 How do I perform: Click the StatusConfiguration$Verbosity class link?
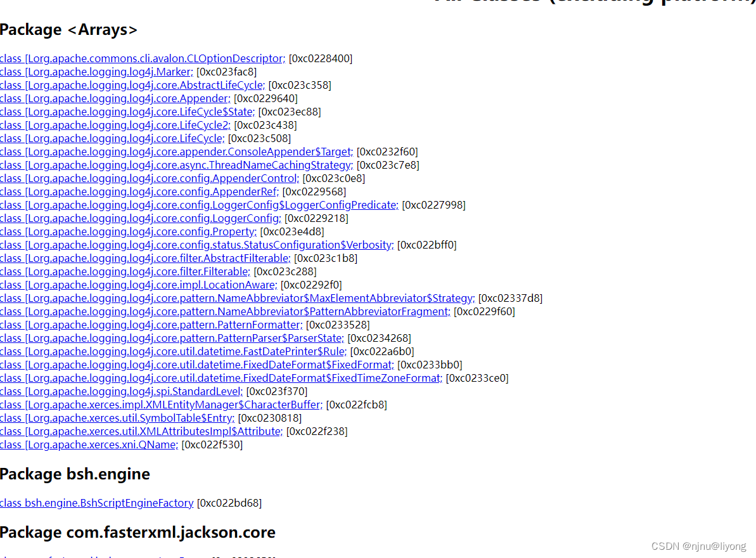pyautogui.click(x=196, y=245)
